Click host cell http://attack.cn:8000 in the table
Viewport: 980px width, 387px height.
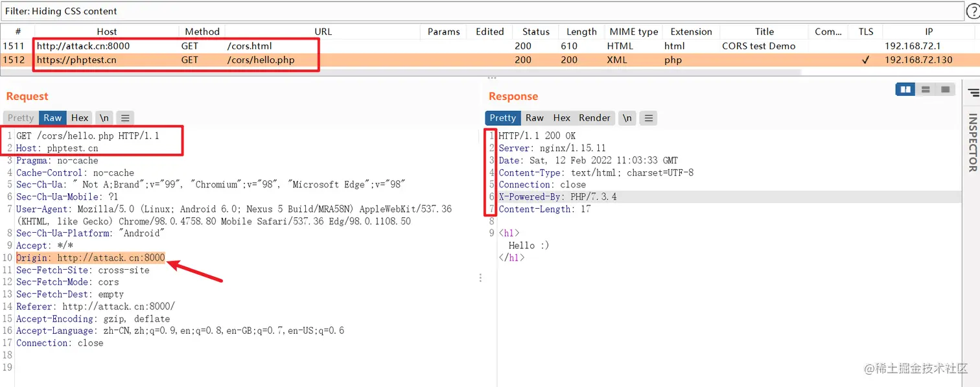83,46
